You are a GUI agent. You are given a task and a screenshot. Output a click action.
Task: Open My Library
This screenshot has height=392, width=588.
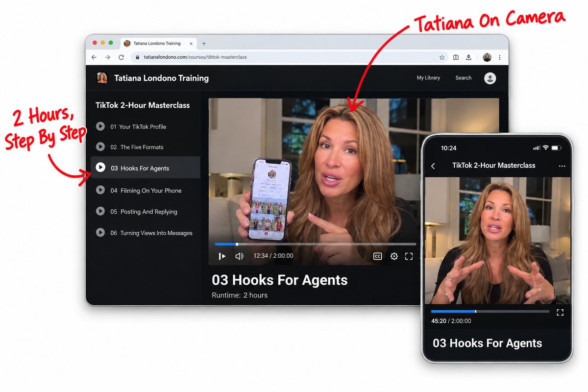click(428, 78)
